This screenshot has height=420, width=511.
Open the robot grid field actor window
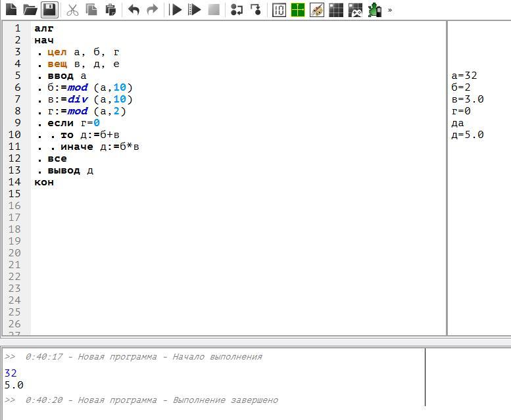336,10
